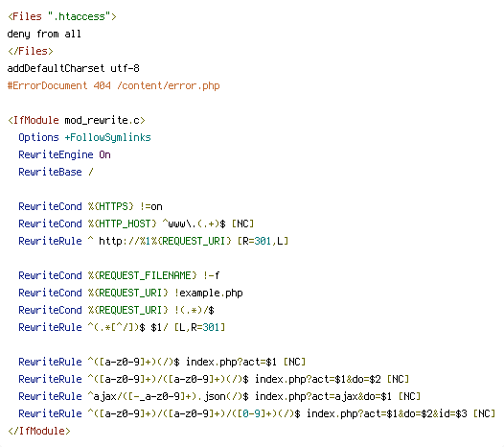This screenshot has height=447, width=504.
Task: Click the RewriteCond HTTPS !=on line
Action: point(90,206)
